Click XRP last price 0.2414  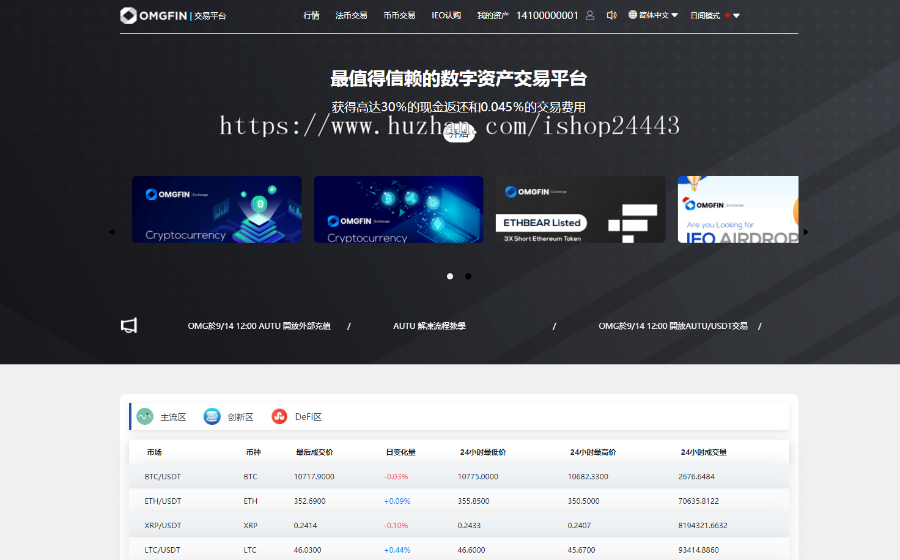[x=305, y=525]
